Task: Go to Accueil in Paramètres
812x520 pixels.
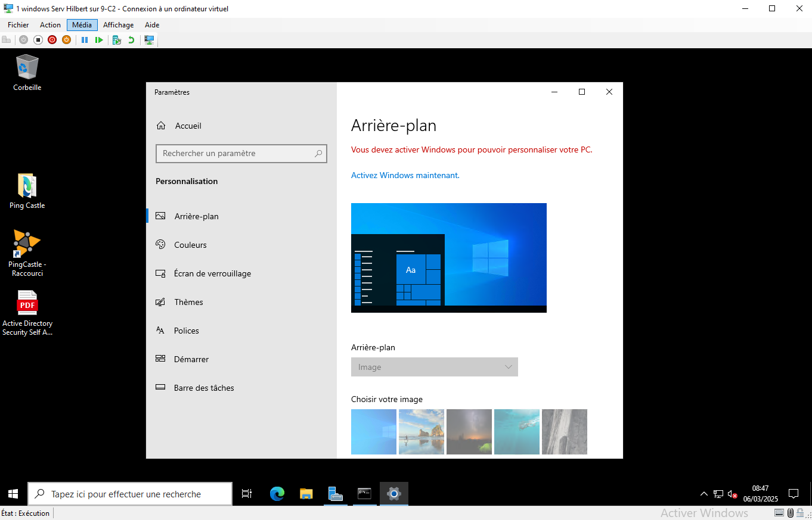Action: click(x=188, y=126)
